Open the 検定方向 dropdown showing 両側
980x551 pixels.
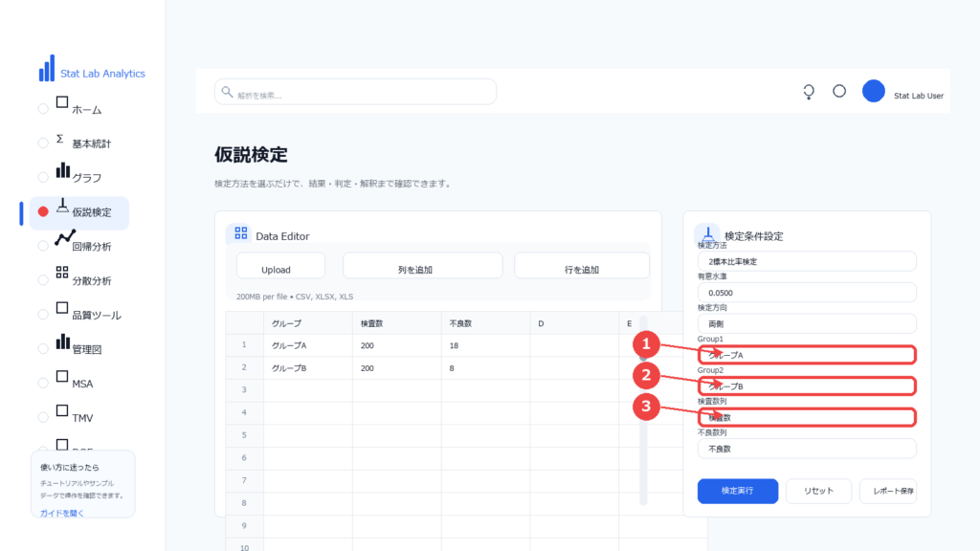coord(807,323)
